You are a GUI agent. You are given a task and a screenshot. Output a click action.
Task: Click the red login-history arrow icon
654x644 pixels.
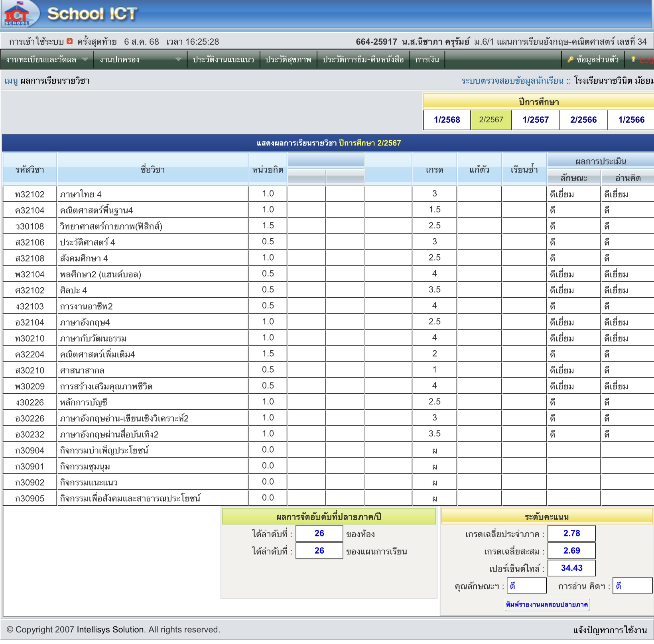[x=70, y=41]
